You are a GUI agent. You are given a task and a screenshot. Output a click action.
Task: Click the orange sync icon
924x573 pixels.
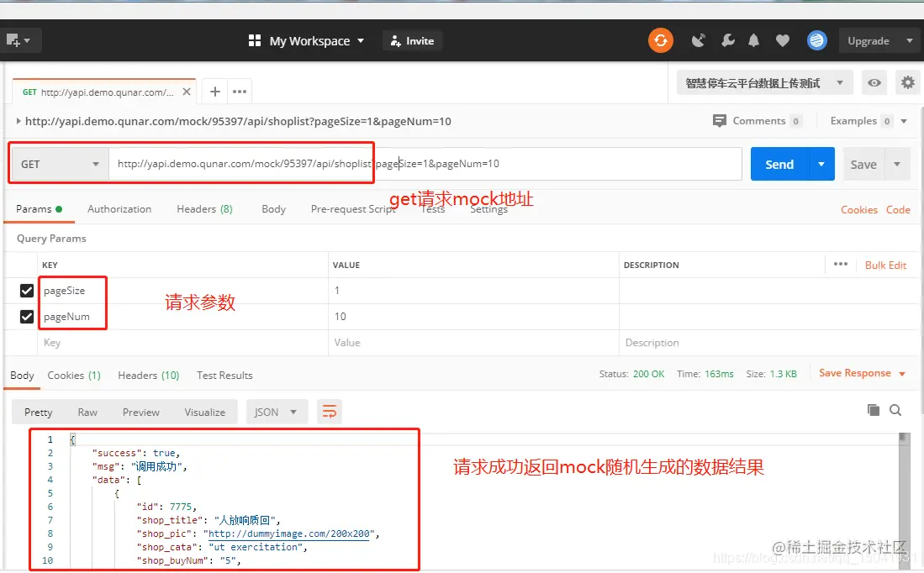point(661,40)
